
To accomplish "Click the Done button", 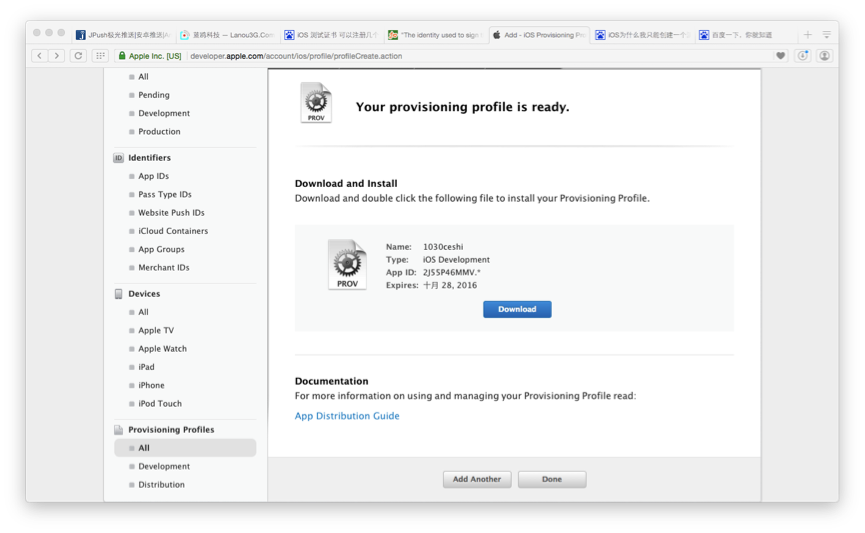I will (x=552, y=479).
